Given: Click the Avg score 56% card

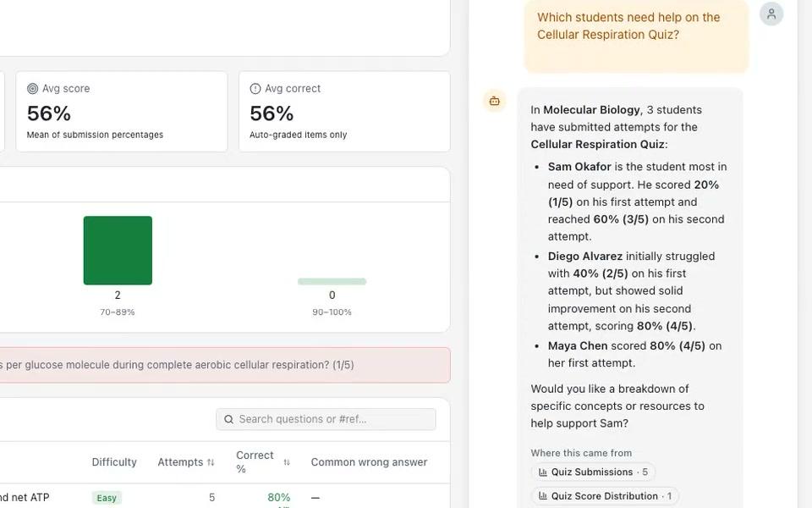Looking at the screenshot, I should [122, 112].
